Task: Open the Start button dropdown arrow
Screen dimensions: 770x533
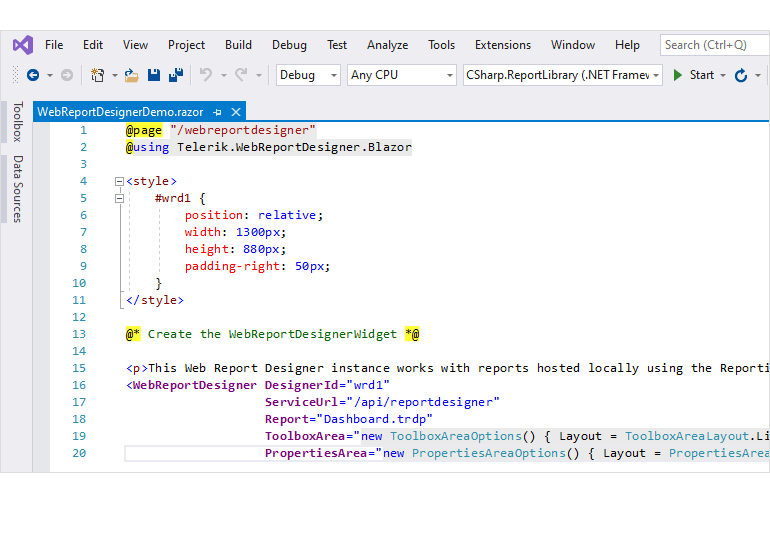Action: [722, 76]
